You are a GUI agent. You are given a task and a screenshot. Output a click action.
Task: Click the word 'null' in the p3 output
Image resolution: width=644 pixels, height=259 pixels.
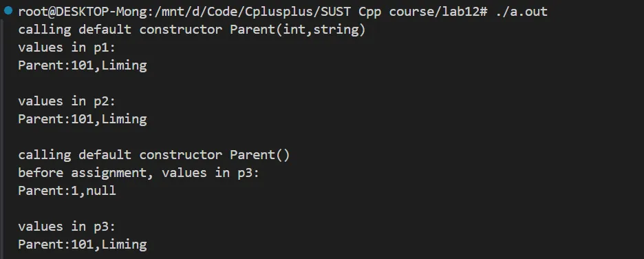pyautogui.click(x=101, y=191)
